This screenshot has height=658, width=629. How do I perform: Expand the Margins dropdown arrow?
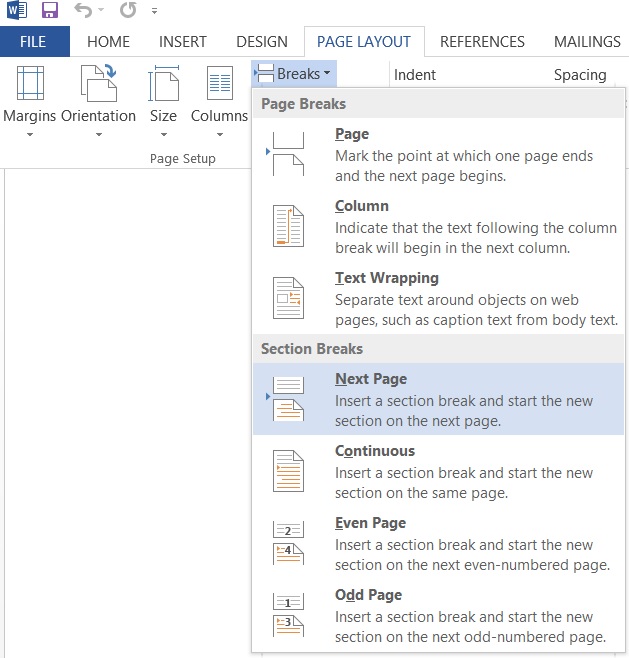(x=29, y=135)
